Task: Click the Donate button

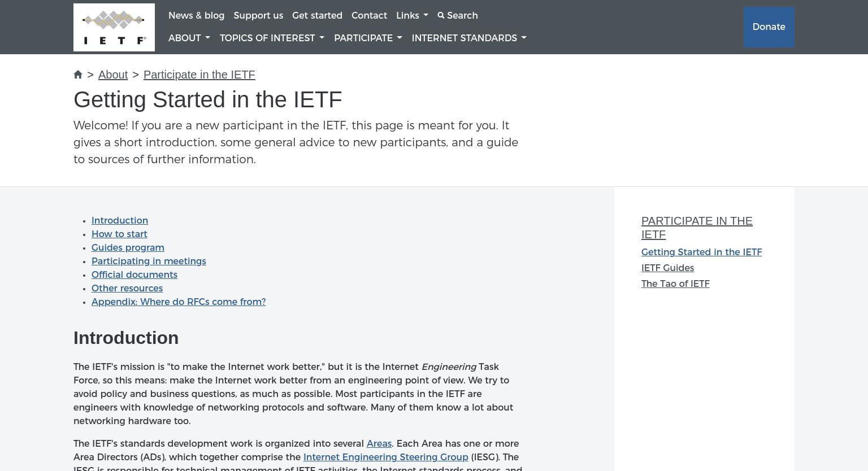Action: coord(769,27)
